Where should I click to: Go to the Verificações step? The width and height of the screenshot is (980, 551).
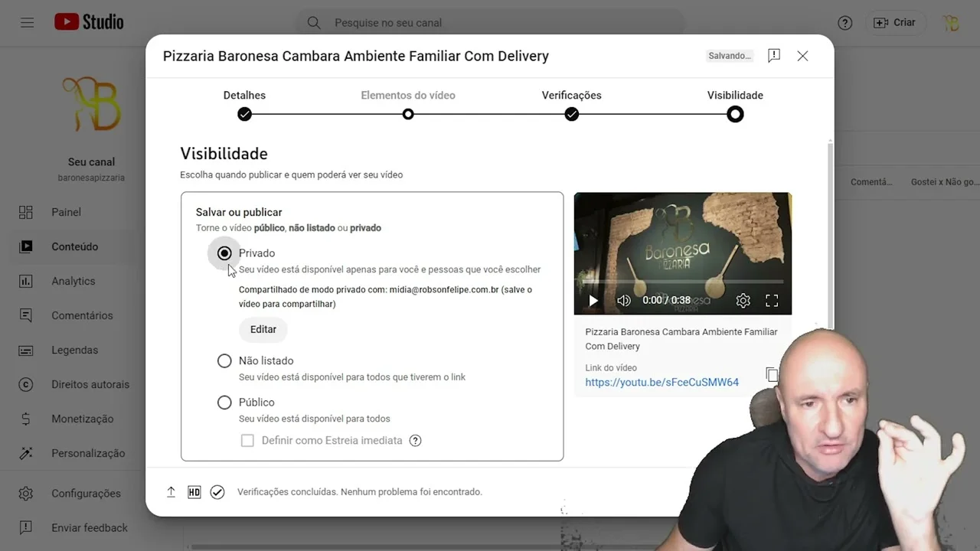coord(572,105)
